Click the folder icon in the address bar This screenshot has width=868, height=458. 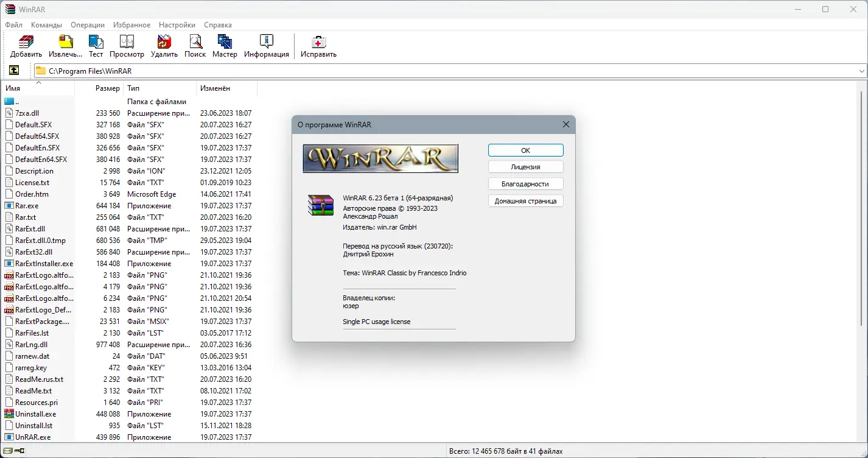[41, 71]
